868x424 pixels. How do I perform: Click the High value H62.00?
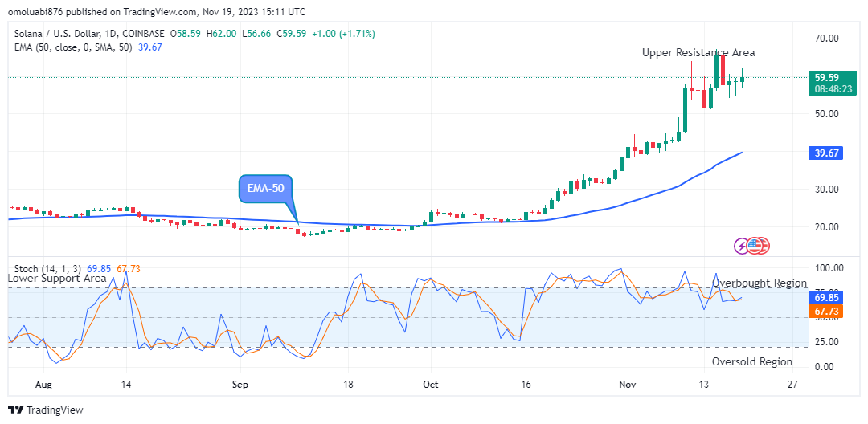coord(222,34)
